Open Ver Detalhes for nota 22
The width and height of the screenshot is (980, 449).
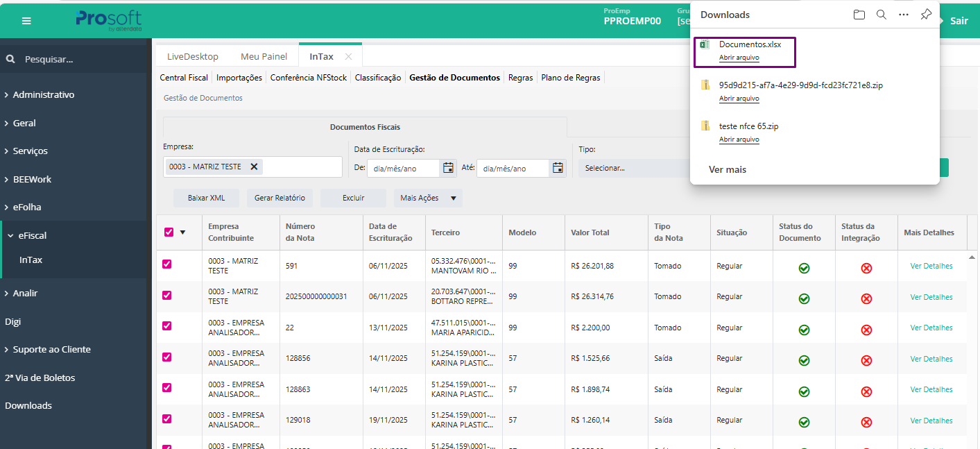[x=931, y=328]
